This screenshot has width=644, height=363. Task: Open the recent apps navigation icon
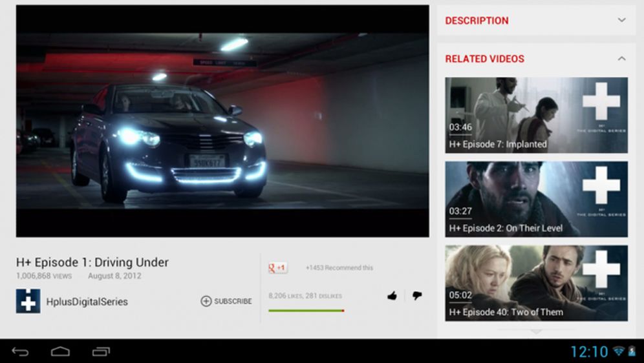click(101, 351)
